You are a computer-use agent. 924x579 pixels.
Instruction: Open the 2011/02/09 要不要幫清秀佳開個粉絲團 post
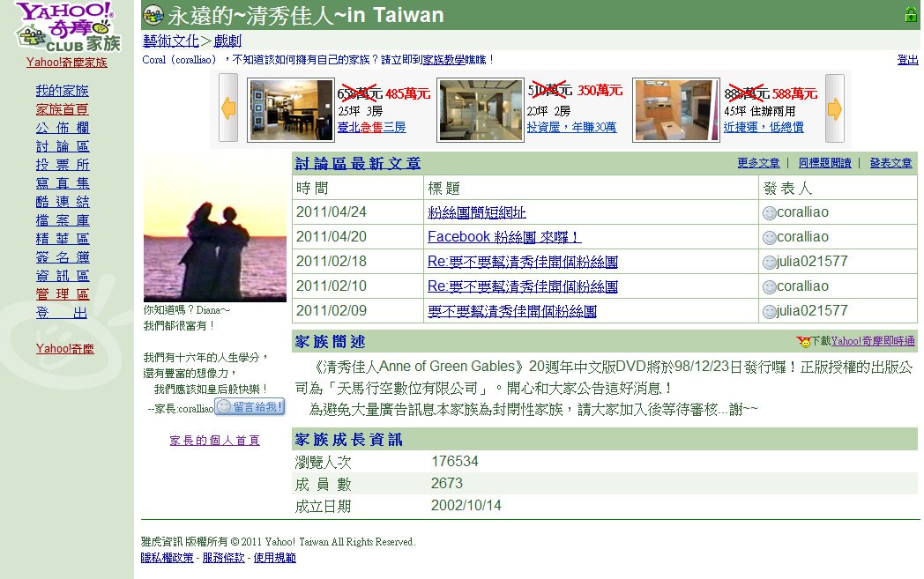point(512,312)
